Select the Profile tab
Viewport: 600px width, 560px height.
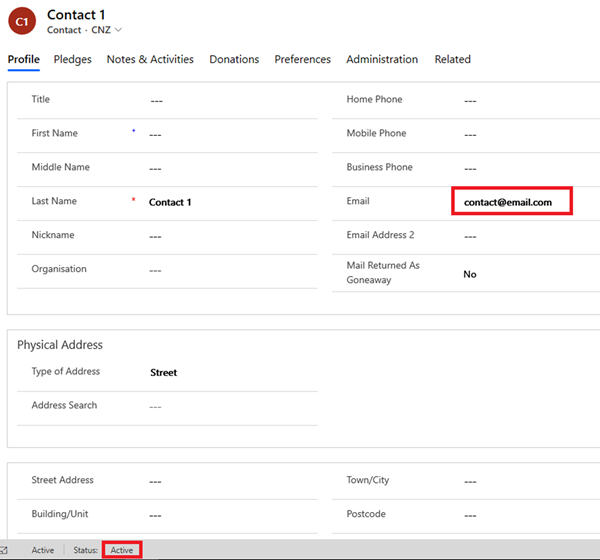[23, 59]
